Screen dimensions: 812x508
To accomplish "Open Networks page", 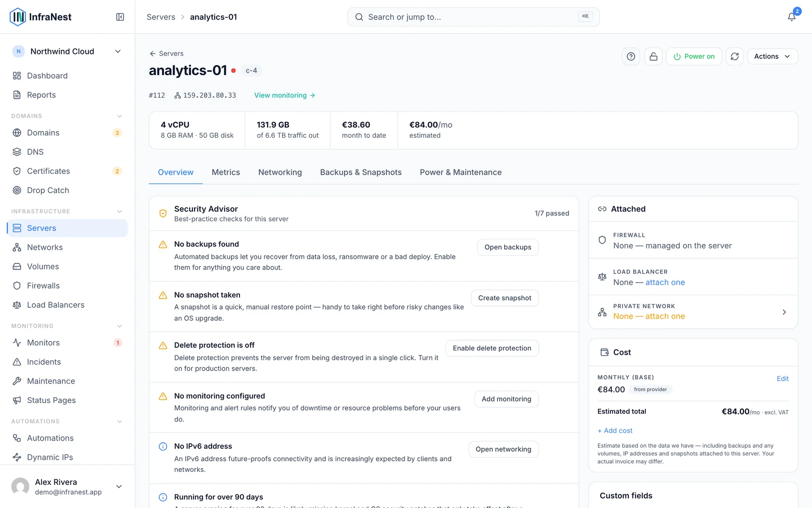I will (x=67, y=247).
